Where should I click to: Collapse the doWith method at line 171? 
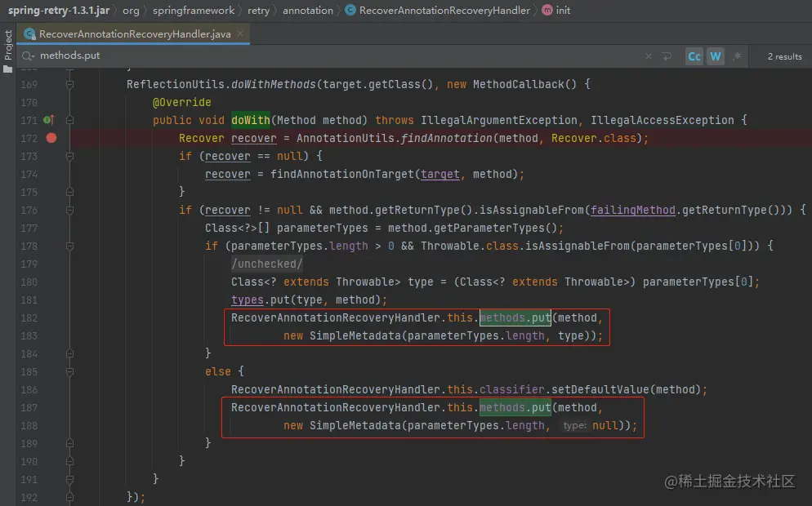pyautogui.click(x=69, y=120)
